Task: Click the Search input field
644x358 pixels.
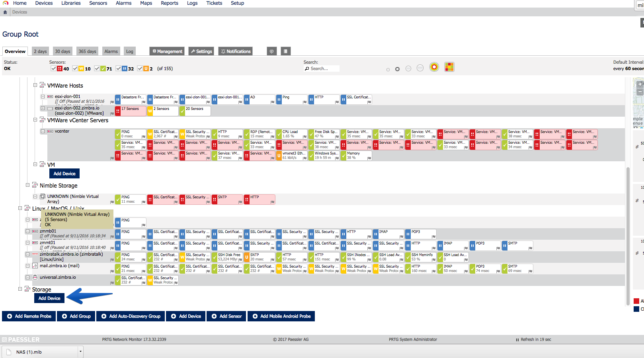Action: (322, 68)
